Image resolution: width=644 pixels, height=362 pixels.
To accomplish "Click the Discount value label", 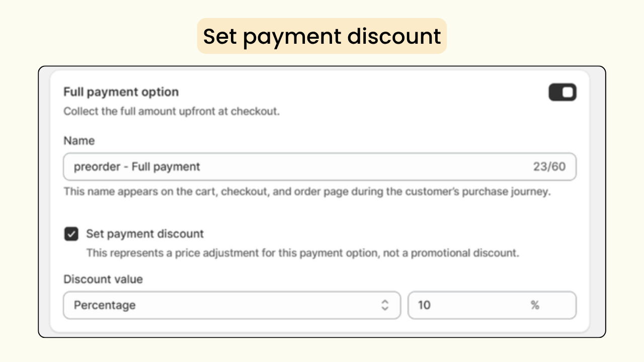I will tap(103, 279).
